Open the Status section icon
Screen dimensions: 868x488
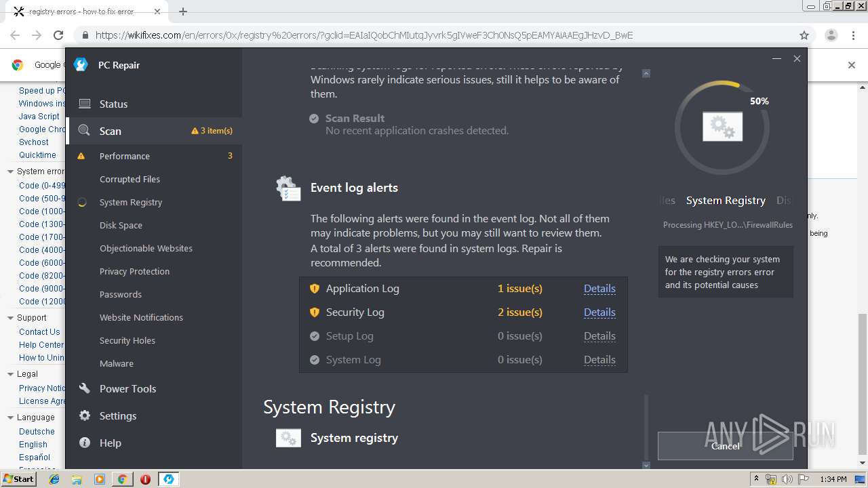point(85,104)
